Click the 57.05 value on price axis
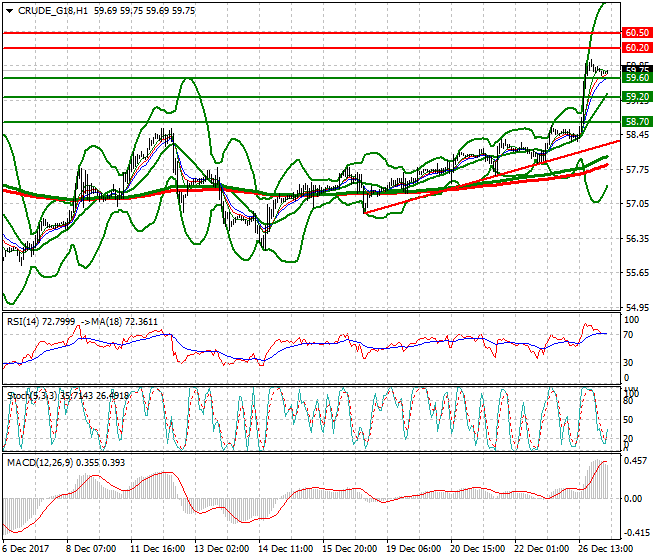 (636, 204)
